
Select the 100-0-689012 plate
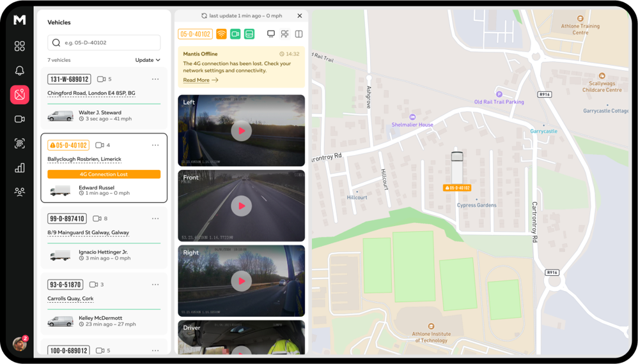(69, 350)
